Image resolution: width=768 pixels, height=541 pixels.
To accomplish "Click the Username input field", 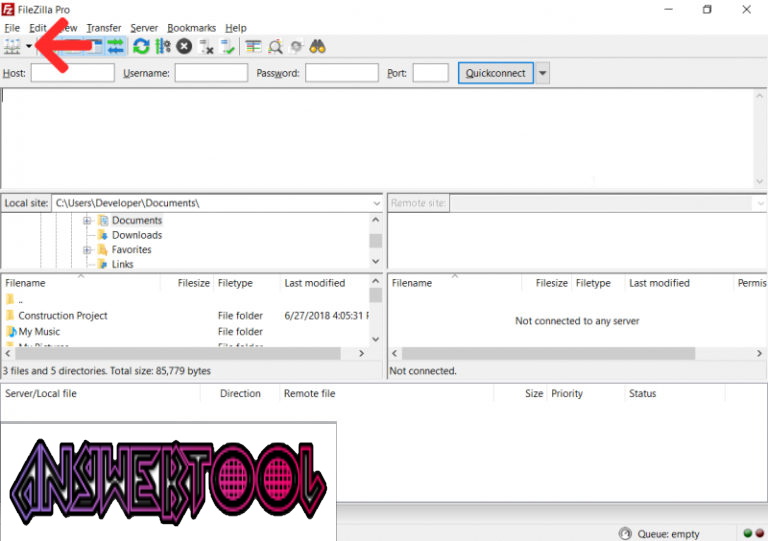I will (211, 73).
